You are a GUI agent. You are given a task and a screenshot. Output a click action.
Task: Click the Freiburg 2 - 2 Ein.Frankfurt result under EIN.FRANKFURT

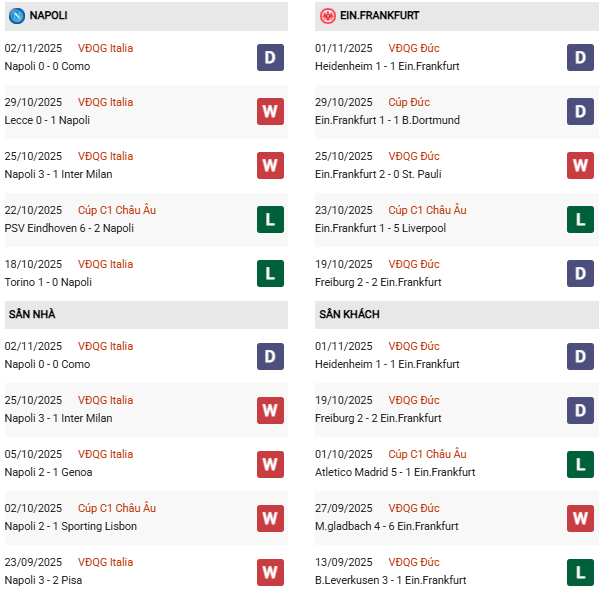coord(377,282)
